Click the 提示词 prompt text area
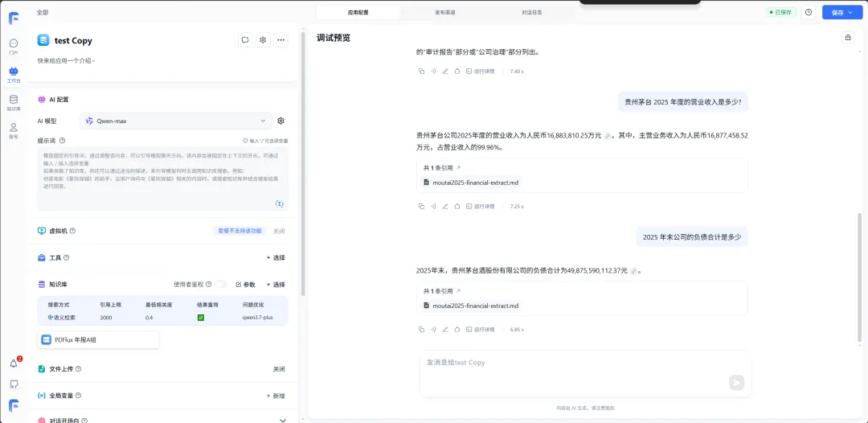868x423 pixels. [162, 179]
